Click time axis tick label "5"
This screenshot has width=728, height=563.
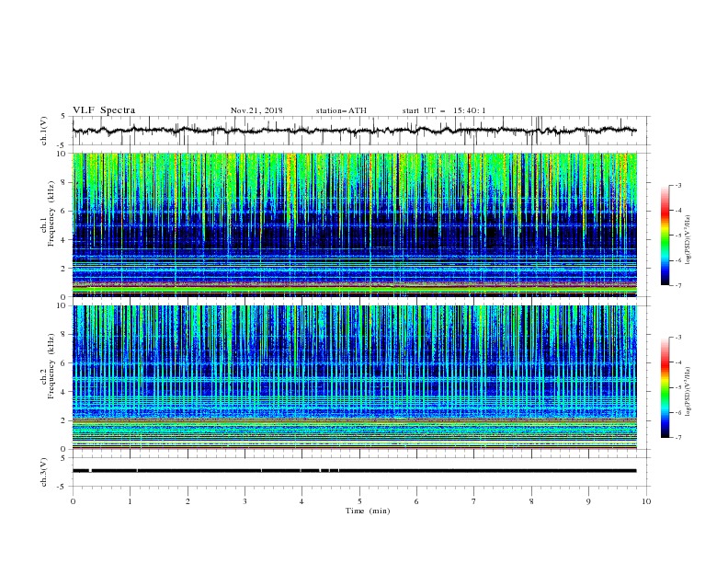coord(359,501)
